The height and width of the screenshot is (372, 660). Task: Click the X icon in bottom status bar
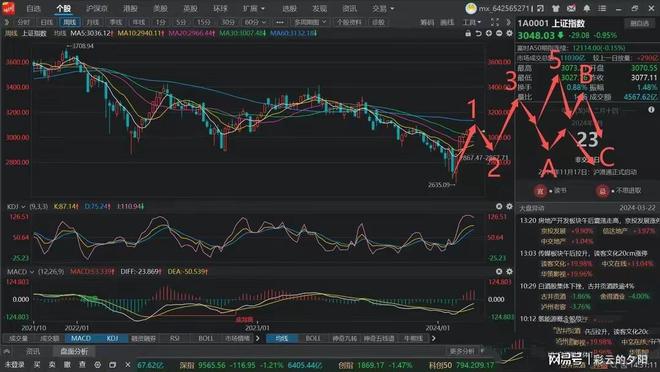click(128, 364)
